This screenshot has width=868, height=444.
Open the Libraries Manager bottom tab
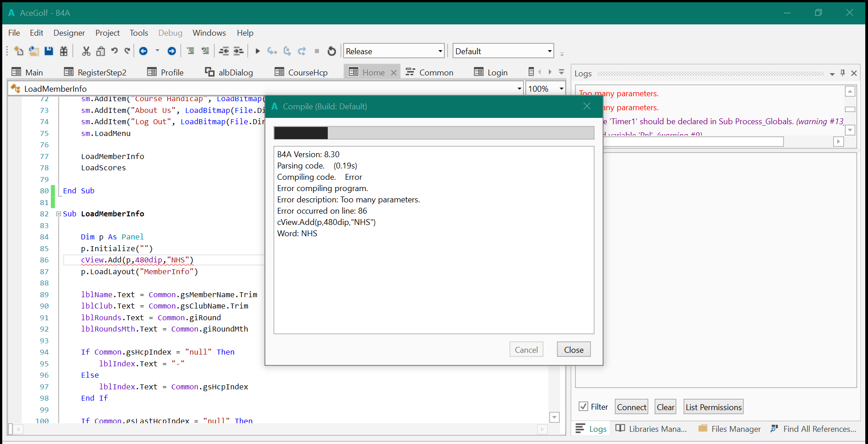coord(651,429)
